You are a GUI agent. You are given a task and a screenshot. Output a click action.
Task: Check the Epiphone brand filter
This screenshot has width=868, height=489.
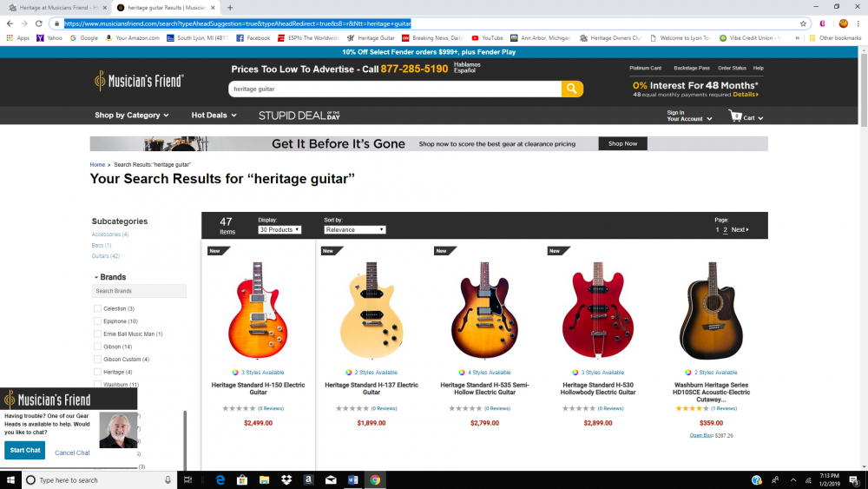tap(97, 321)
